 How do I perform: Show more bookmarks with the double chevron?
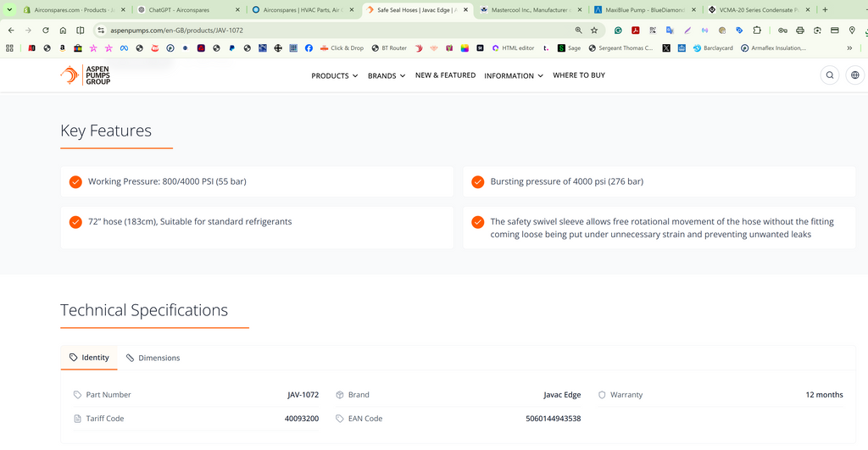point(849,48)
